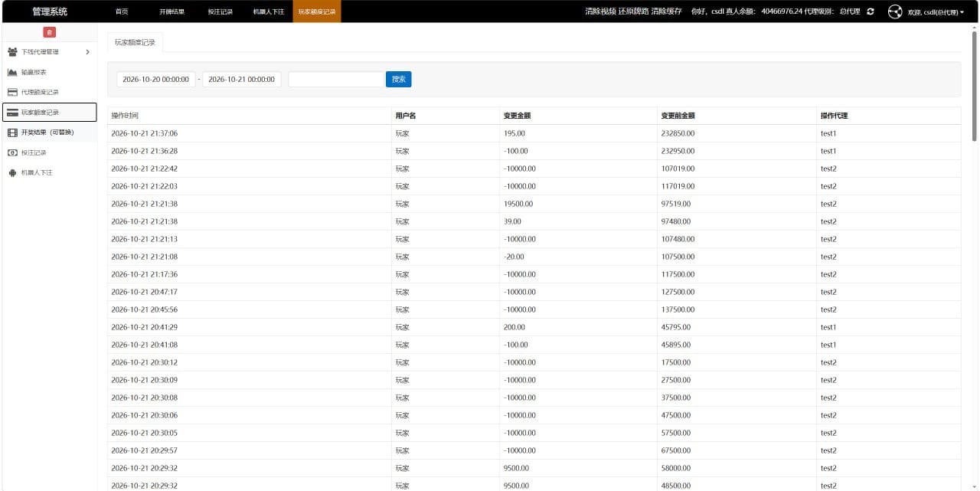980x491 pixels.
Task: Open 首页 in the top navigation
Action: coord(122,11)
